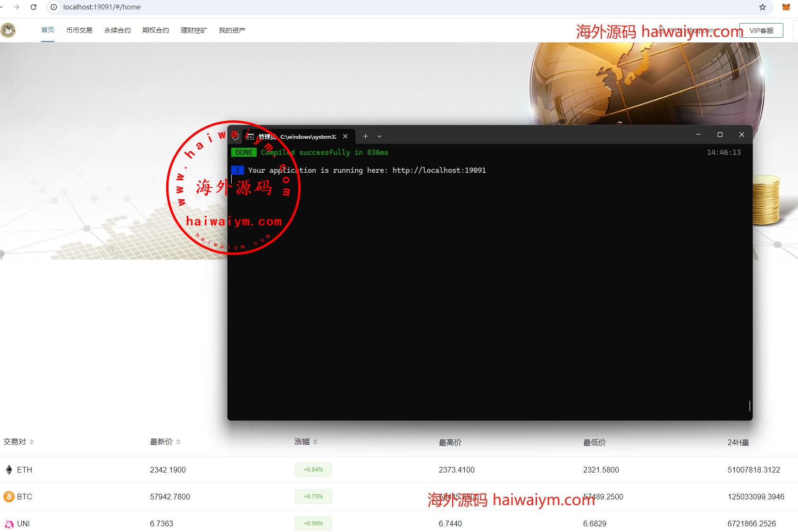The image size is (798, 532).
Task: Click the BTC coin icon
Action: click(x=9, y=497)
